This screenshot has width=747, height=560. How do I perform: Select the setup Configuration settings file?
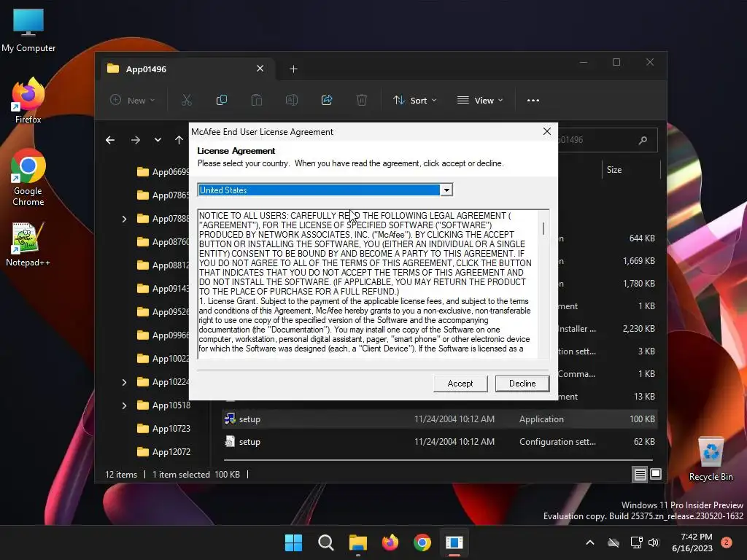[440, 442]
